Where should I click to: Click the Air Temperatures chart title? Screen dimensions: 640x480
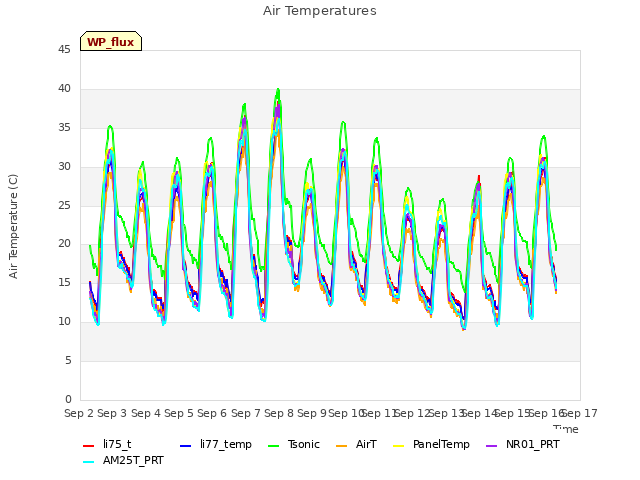click(x=320, y=11)
